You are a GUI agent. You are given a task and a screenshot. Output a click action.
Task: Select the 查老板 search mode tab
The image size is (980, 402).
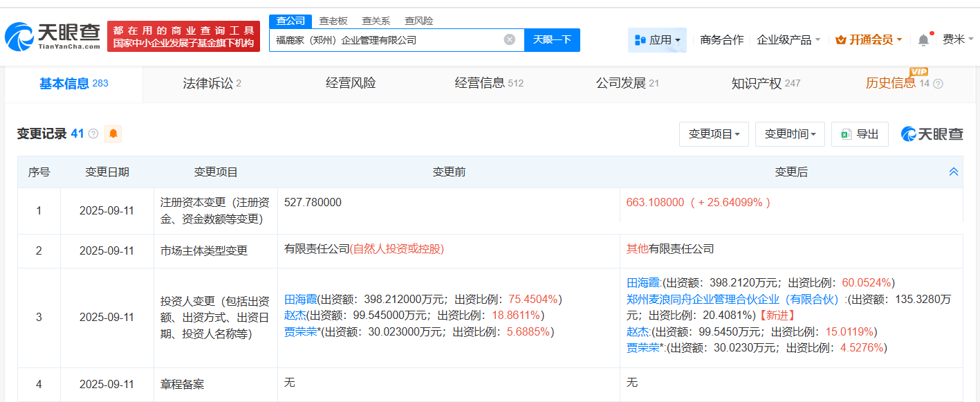pos(333,21)
